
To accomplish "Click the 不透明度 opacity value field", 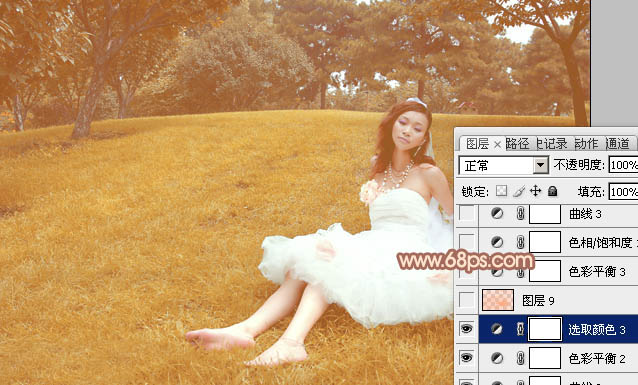I will pyautogui.click(x=623, y=165).
